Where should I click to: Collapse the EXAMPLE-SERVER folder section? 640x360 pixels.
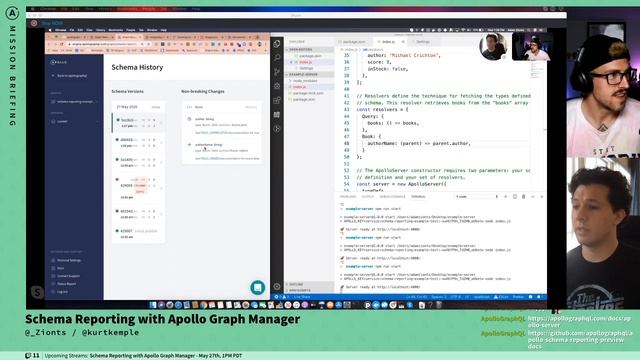coord(309,75)
